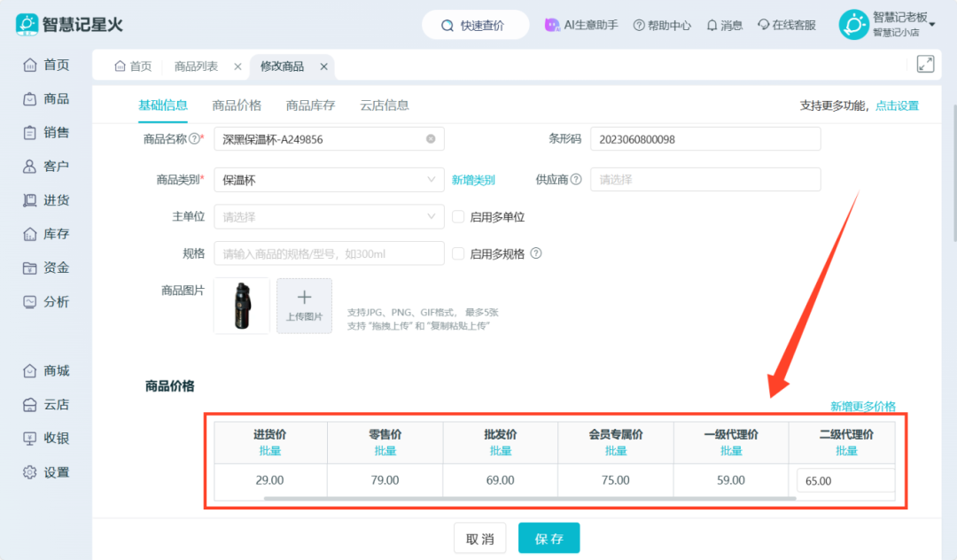Click 批量 under 零售价
The height and width of the screenshot is (560, 957).
[385, 451]
